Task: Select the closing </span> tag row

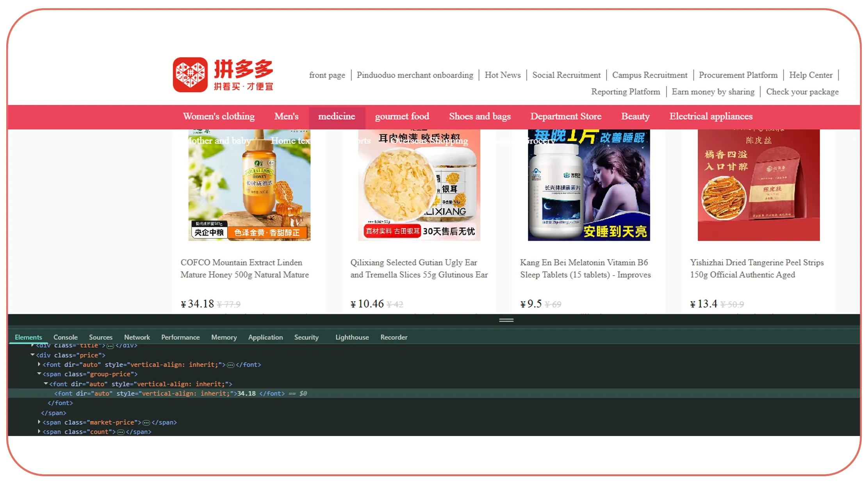Action: [53, 413]
